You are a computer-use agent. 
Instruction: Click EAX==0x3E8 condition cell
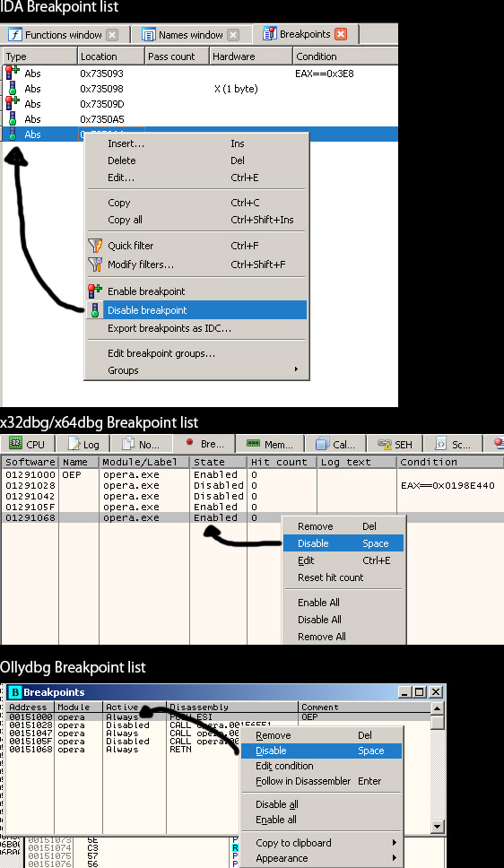pos(325,73)
